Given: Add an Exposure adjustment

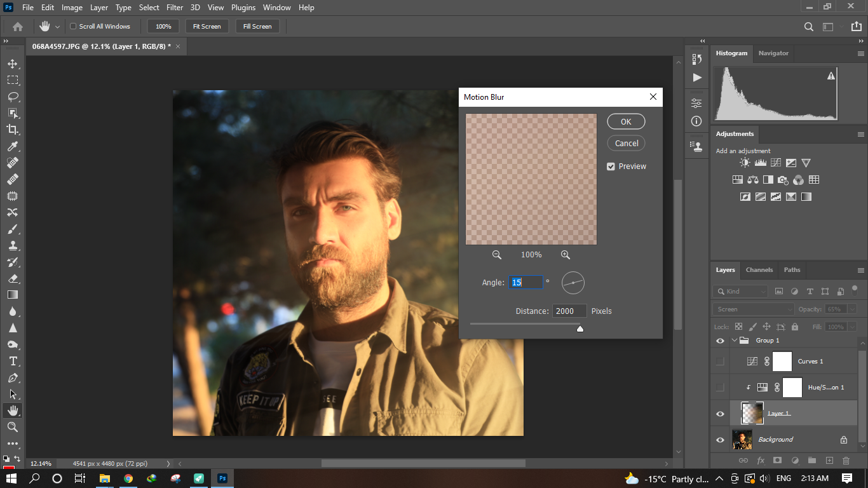Looking at the screenshot, I should point(790,163).
